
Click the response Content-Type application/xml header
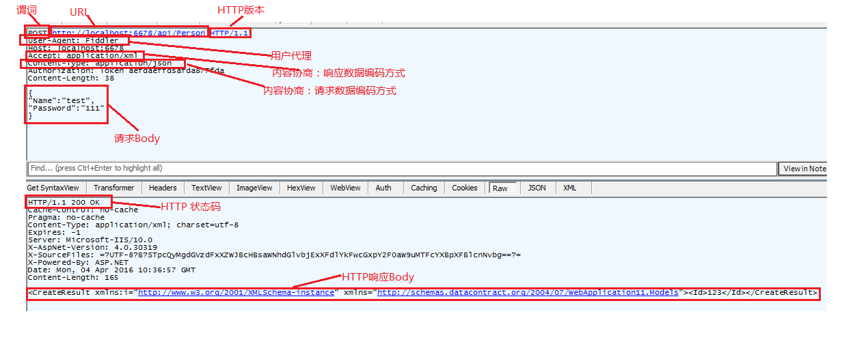[x=133, y=225]
